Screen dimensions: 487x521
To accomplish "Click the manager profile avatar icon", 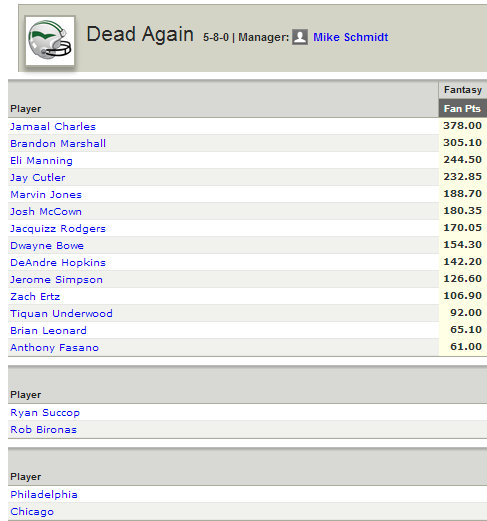I will pos(300,37).
